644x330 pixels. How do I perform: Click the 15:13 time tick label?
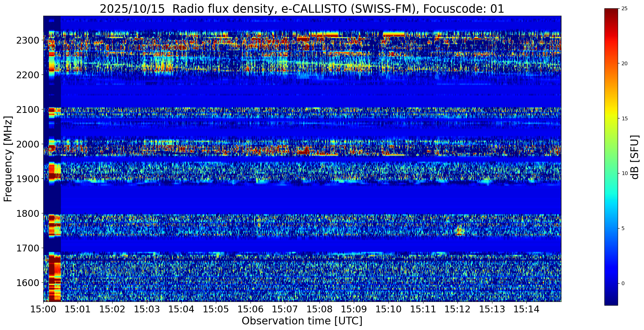(492, 309)
